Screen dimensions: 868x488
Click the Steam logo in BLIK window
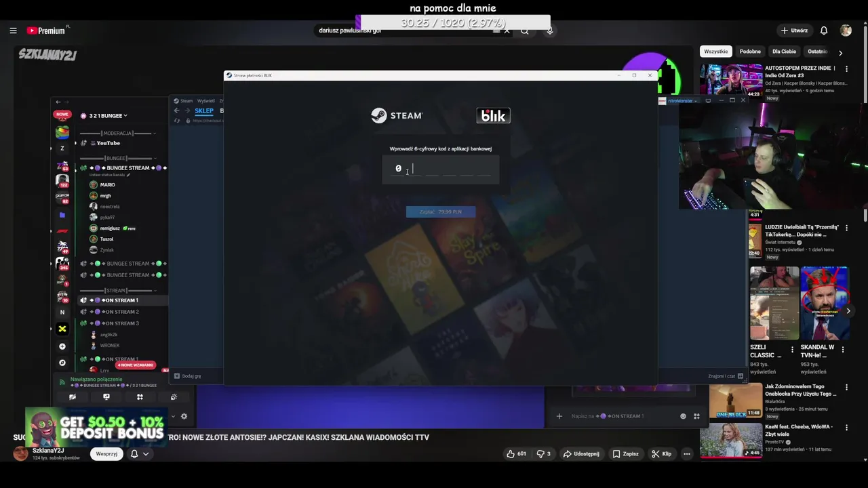(397, 116)
